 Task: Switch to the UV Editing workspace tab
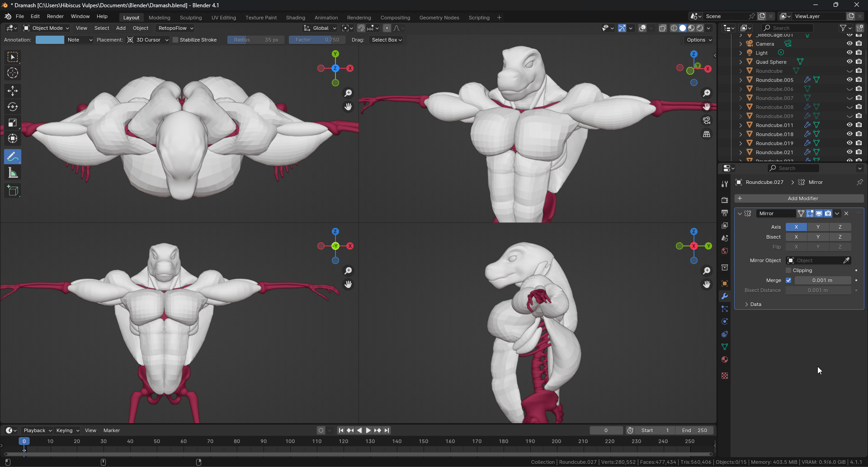pos(224,18)
